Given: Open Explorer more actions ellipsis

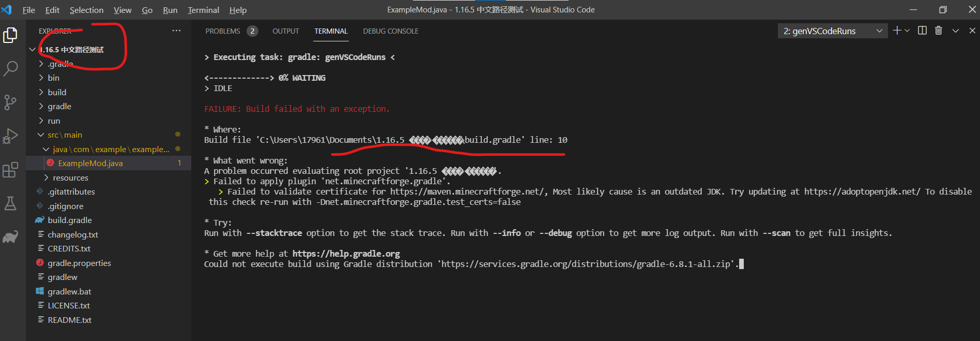Looking at the screenshot, I should coord(176,31).
